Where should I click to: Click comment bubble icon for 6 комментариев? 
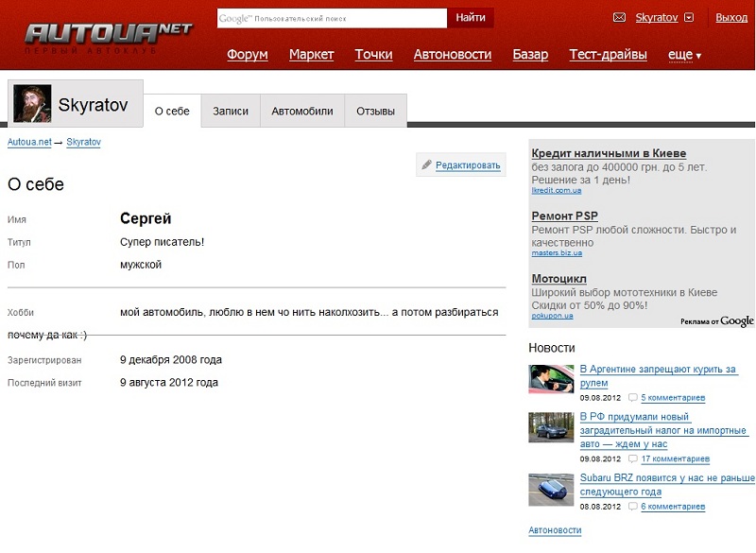pos(633,507)
